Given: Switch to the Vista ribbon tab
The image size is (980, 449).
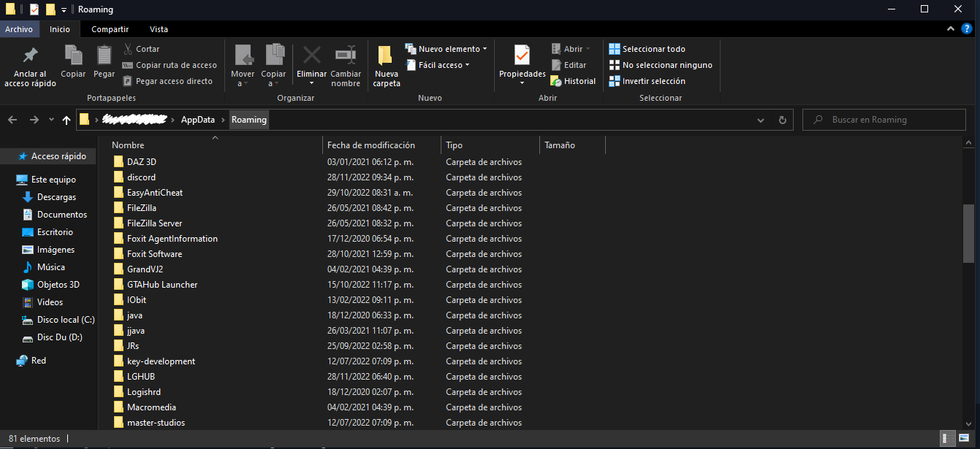Looking at the screenshot, I should pyautogui.click(x=159, y=29).
